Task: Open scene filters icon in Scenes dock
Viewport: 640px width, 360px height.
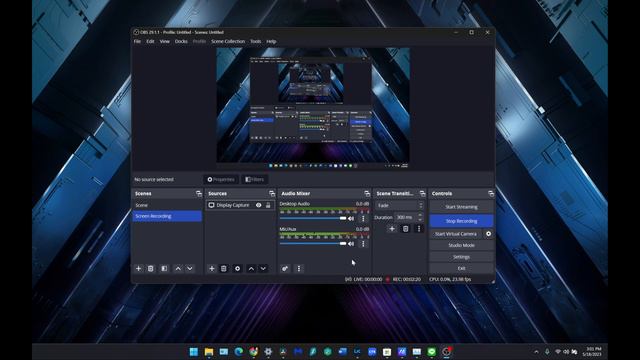Action: (164, 269)
